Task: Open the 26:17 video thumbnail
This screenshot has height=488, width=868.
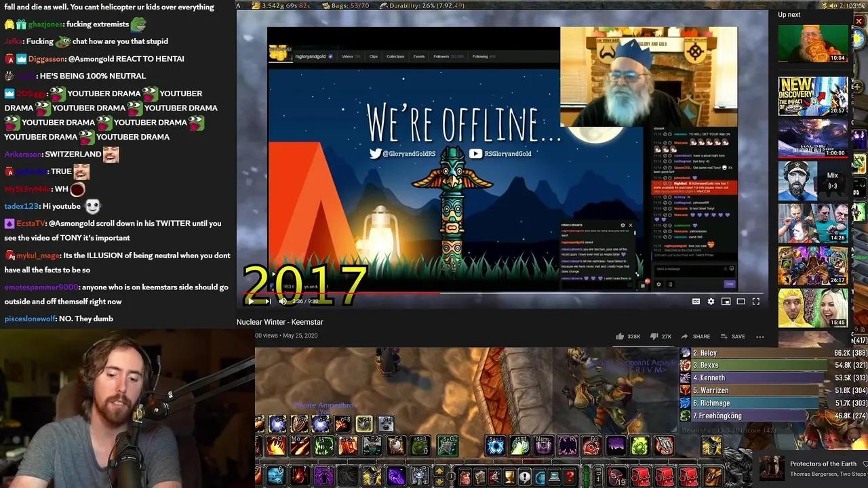Action: 812,265
